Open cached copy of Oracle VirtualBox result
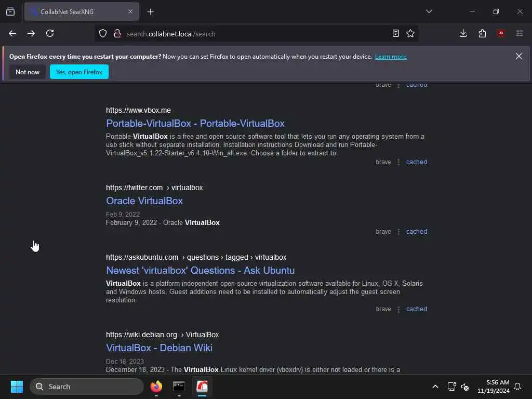This screenshot has height=399, width=532. [417, 232]
